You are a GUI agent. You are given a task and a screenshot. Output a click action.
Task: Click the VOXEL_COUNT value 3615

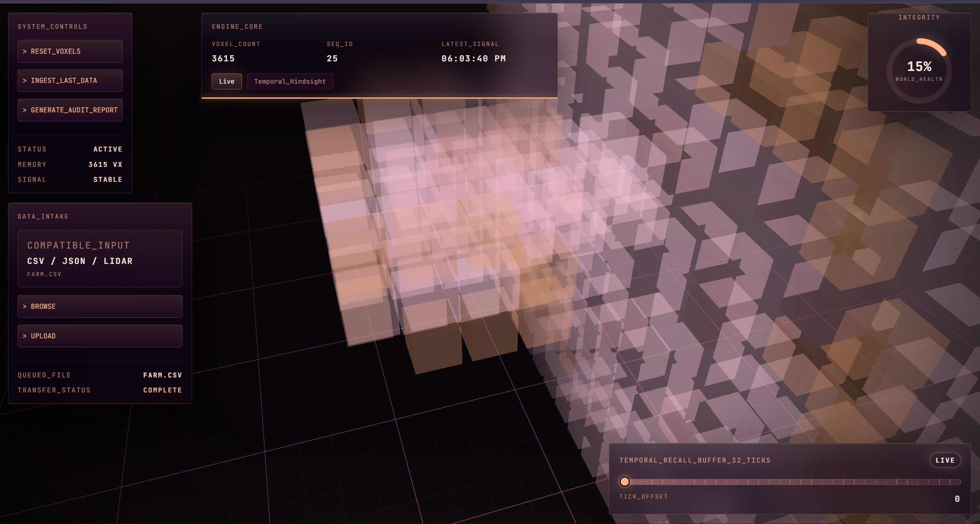[x=223, y=59]
